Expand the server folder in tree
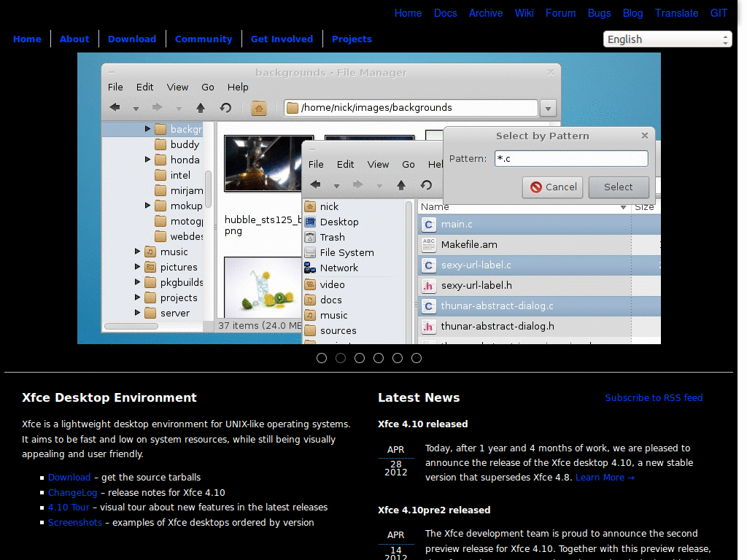 (x=138, y=312)
